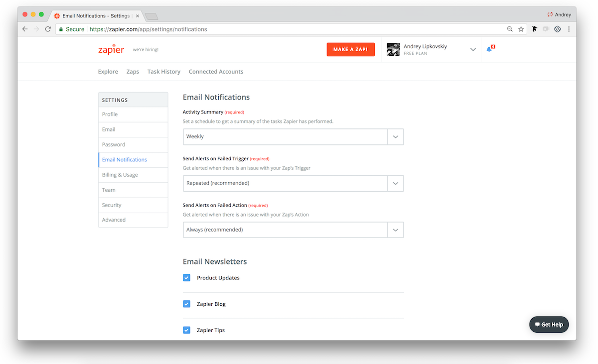Click the Always (recommended) dropdown arrow
598x364 pixels.
click(396, 230)
